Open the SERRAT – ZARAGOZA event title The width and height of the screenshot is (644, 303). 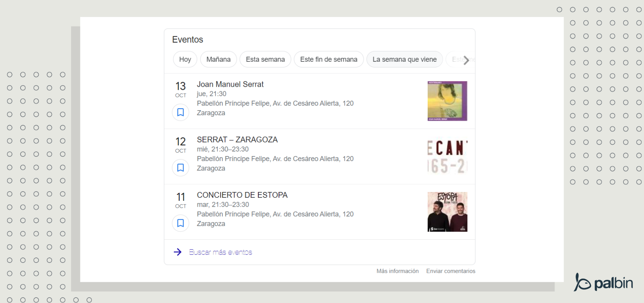tap(237, 139)
